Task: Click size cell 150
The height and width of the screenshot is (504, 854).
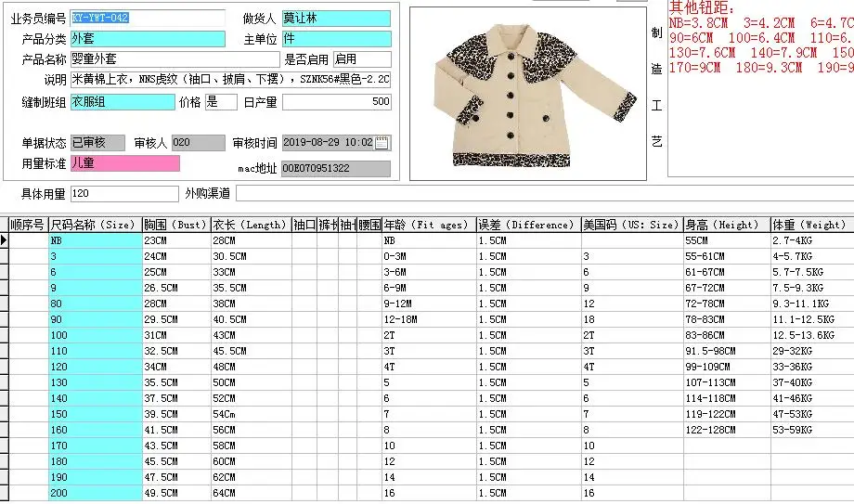Action: 96,415
